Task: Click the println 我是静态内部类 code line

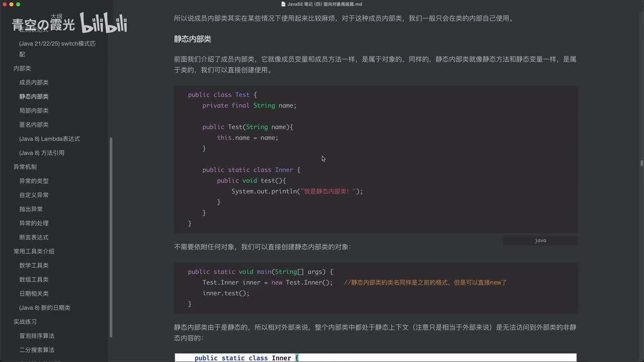Action: click(297, 191)
